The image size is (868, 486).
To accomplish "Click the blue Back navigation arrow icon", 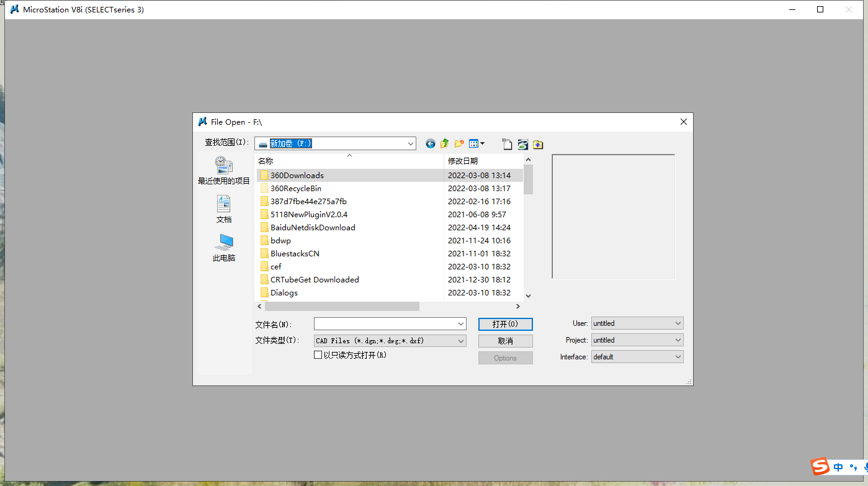I will pos(430,144).
